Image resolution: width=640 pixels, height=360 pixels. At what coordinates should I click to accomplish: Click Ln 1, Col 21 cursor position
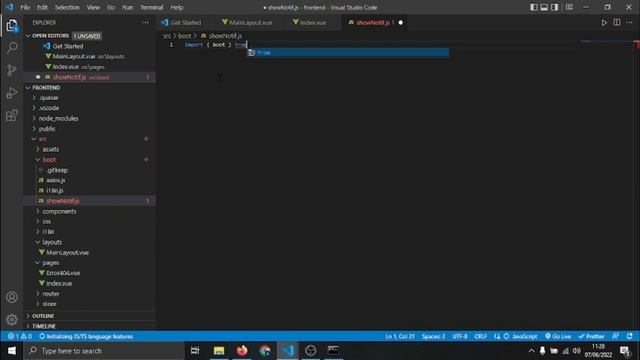pos(400,336)
